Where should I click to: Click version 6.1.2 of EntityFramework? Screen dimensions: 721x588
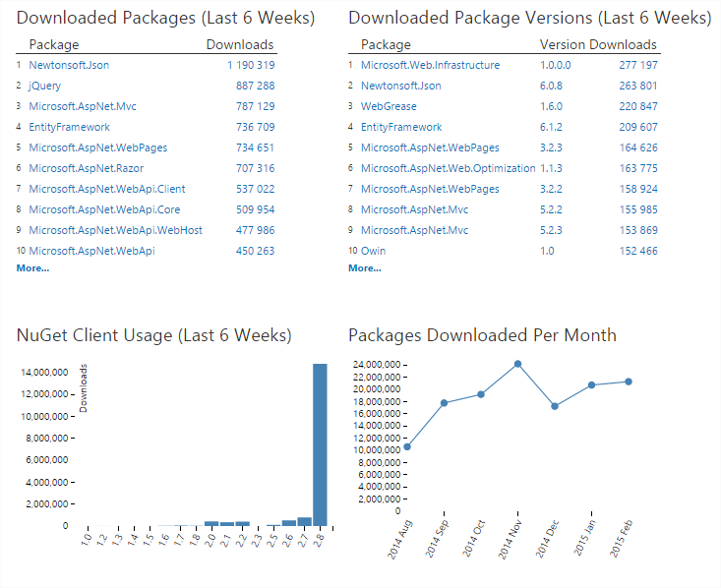551,127
